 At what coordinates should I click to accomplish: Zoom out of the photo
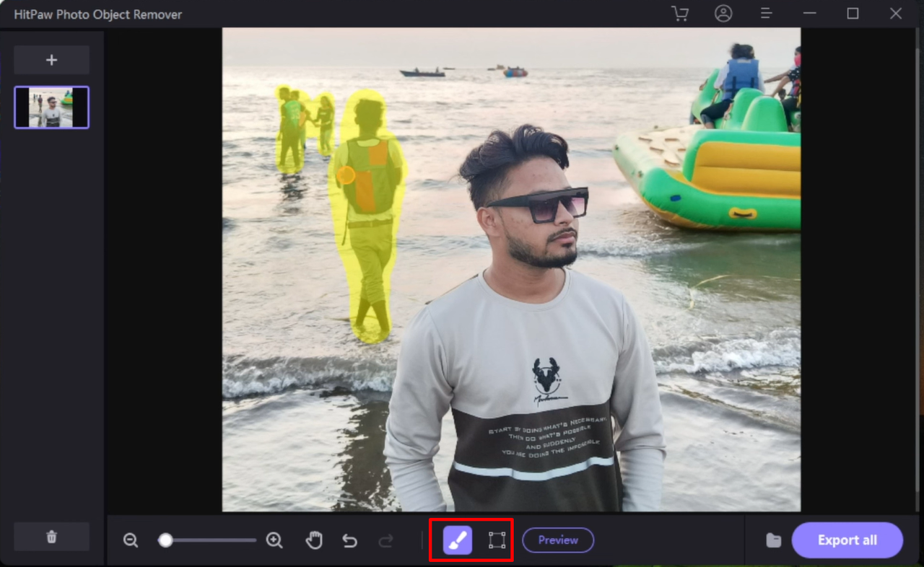131,540
